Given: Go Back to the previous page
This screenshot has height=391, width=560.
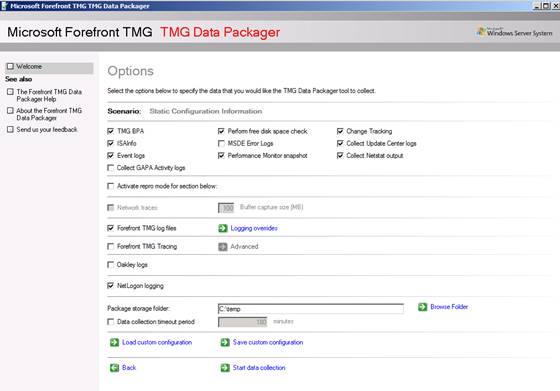Looking at the screenshot, I should pyautogui.click(x=129, y=368).
